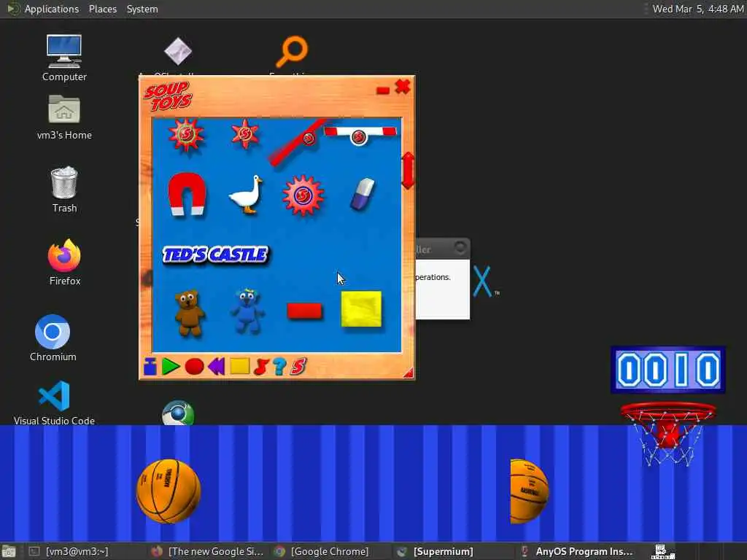Select the blue teddy bear toy
Image resolution: width=747 pixels, height=560 pixels.
247,311
